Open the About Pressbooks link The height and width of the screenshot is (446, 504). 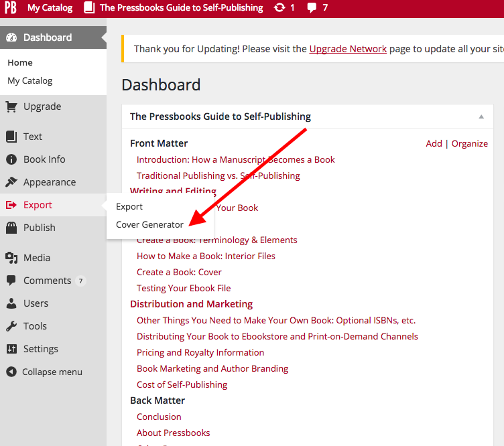pos(173,433)
